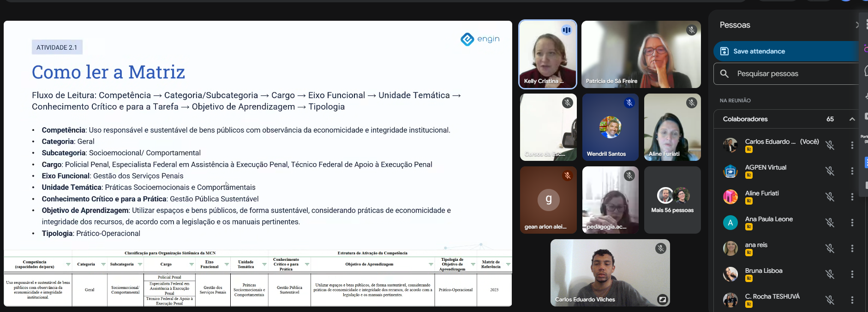Select pedagogia.ac video tile
Viewport: 868px width, 312px height.
611,200
